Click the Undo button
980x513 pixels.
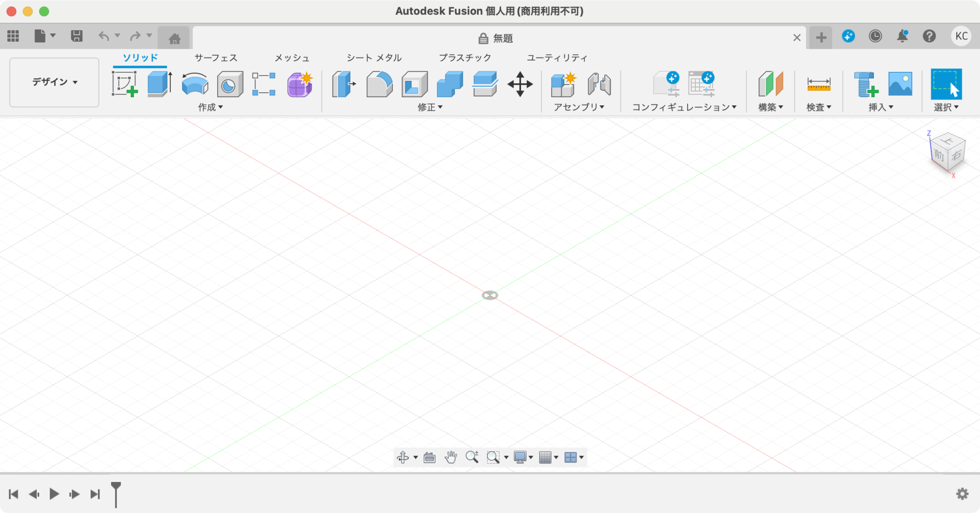coord(104,36)
